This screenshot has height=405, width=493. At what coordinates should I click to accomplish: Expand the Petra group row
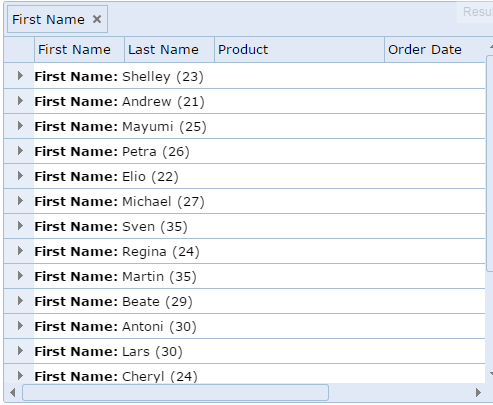tap(20, 151)
